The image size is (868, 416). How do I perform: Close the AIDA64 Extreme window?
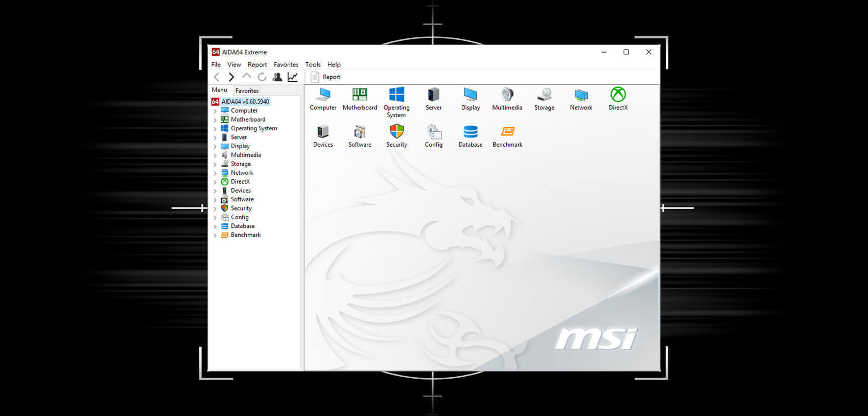648,52
